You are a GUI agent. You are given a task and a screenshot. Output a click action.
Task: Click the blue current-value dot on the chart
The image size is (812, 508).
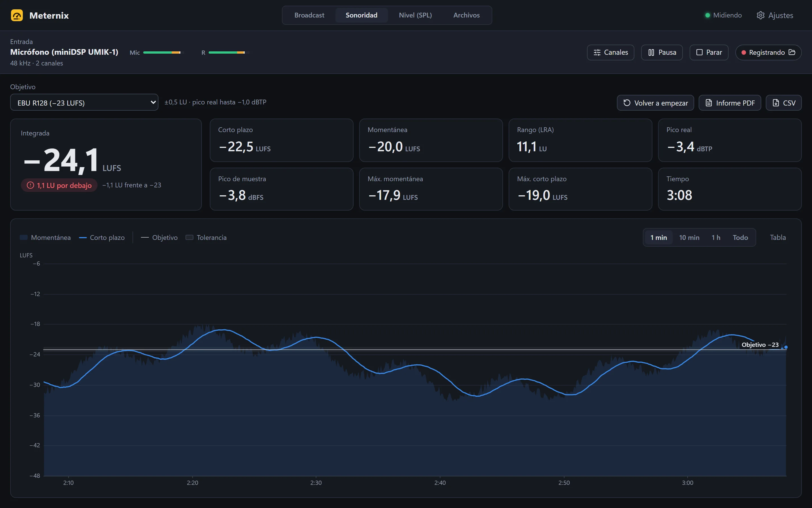785,347
